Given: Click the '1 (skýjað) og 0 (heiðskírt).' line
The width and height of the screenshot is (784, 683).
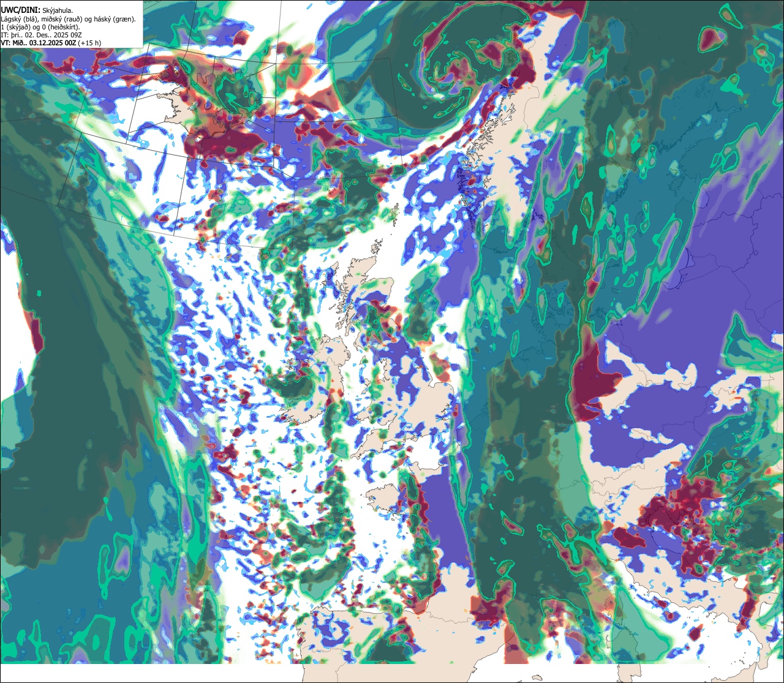Looking at the screenshot, I should 40,27.
